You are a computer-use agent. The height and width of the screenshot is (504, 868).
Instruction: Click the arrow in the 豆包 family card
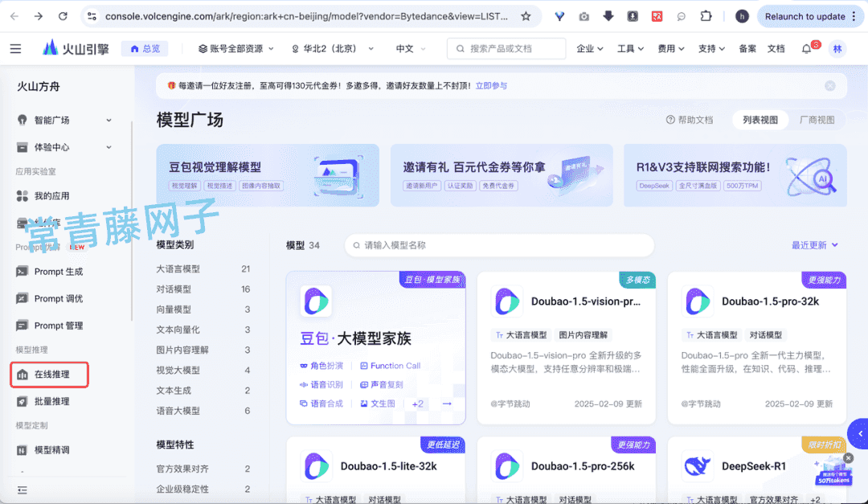tap(447, 404)
